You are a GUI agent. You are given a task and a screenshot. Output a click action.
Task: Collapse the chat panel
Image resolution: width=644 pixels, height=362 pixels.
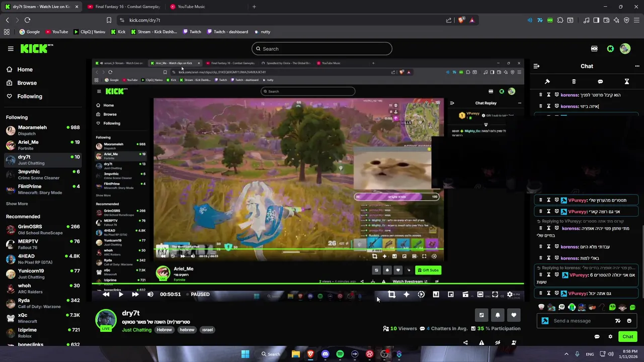point(536,66)
